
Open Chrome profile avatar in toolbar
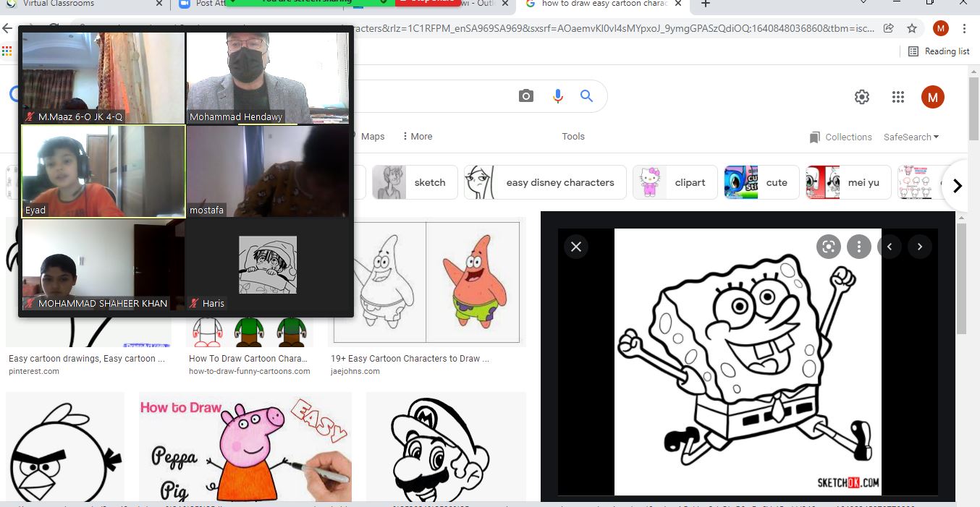click(x=941, y=29)
